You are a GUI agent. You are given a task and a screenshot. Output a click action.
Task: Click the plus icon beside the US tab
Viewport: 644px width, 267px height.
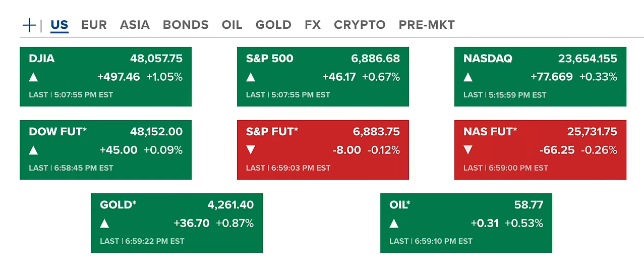pos(29,25)
